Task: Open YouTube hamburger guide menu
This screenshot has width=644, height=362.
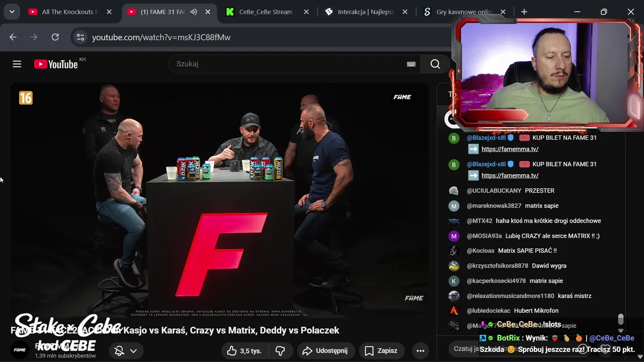Action: 17,64
